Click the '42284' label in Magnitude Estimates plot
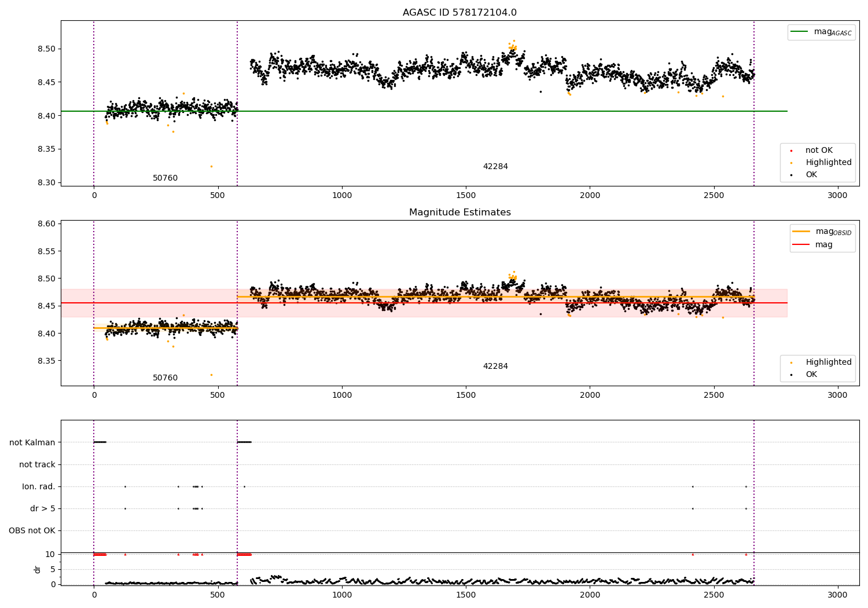The height and width of the screenshot is (608, 868). pos(495,367)
